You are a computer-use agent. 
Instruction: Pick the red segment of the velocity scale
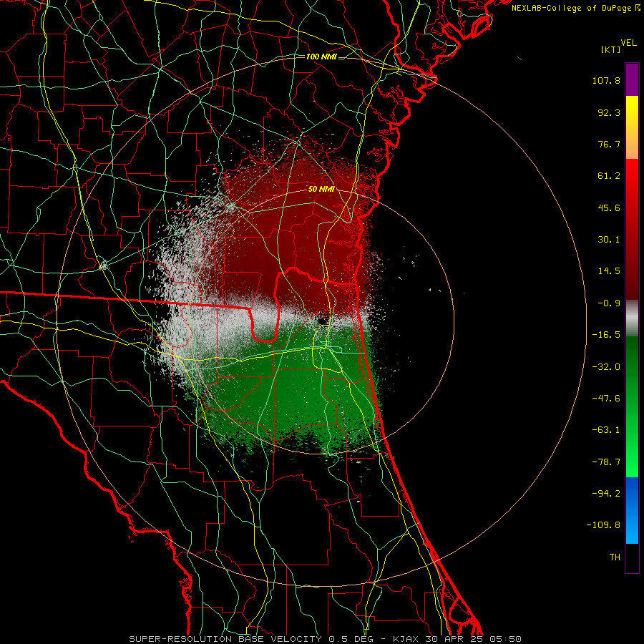click(x=632, y=229)
